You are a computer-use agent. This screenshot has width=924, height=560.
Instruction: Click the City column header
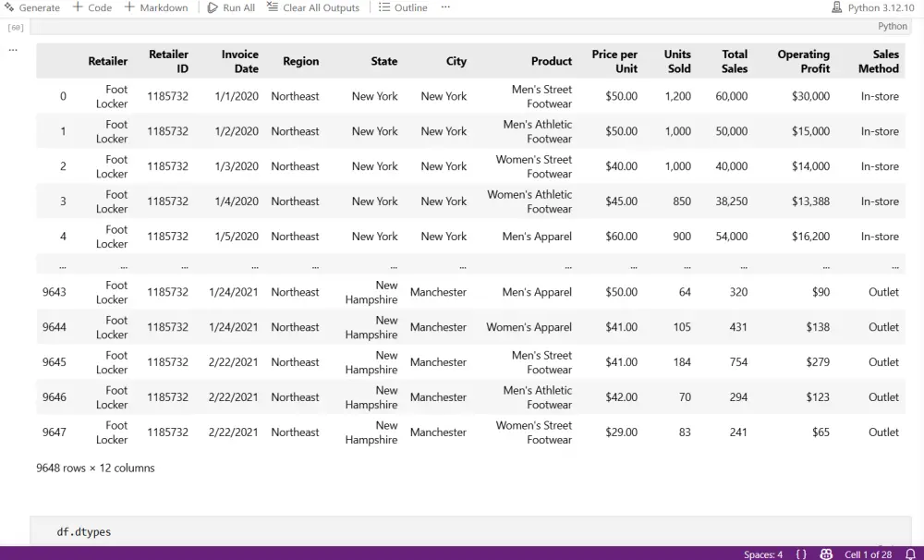coord(456,61)
